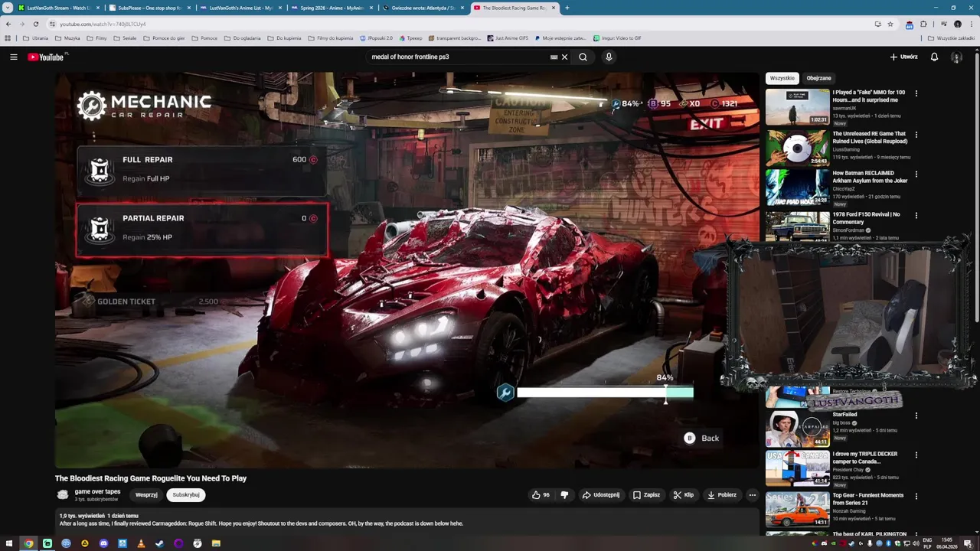Click the Zapisz save button
This screenshot has height=551, width=980.
point(646,495)
